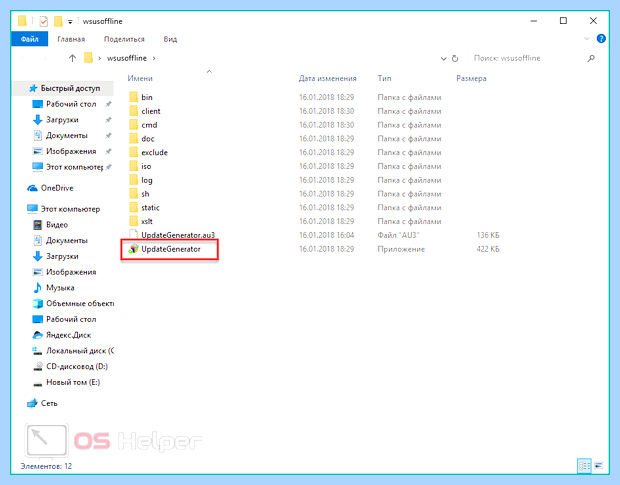This screenshot has height=485, width=620.
Task: Click the UpdateGenerator.au3 file icon
Action: tap(134, 235)
